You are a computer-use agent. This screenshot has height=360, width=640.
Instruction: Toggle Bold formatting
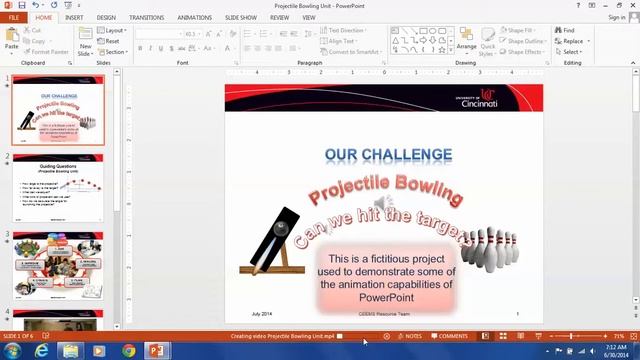[140, 49]
